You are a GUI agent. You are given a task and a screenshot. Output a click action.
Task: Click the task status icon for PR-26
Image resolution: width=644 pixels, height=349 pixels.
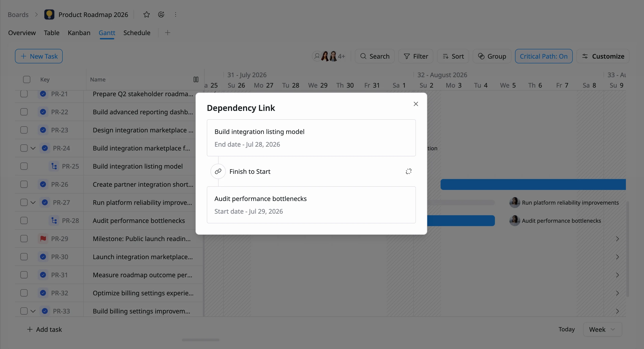pos(43,184)
